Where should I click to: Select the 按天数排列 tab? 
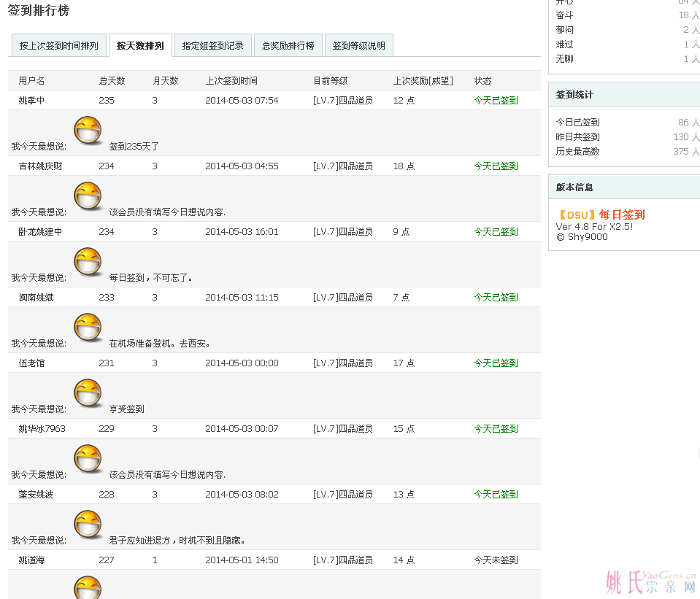[x=140, y=45]
